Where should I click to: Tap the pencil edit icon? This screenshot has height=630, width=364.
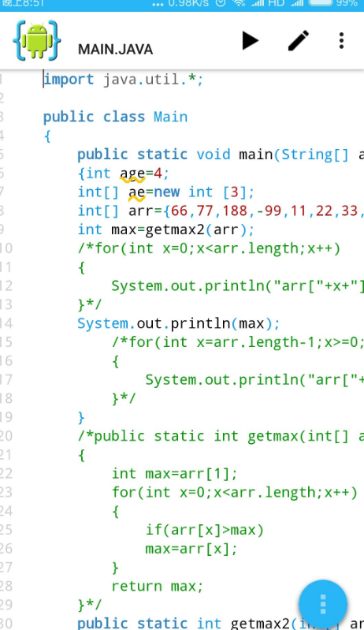point(299,40)
